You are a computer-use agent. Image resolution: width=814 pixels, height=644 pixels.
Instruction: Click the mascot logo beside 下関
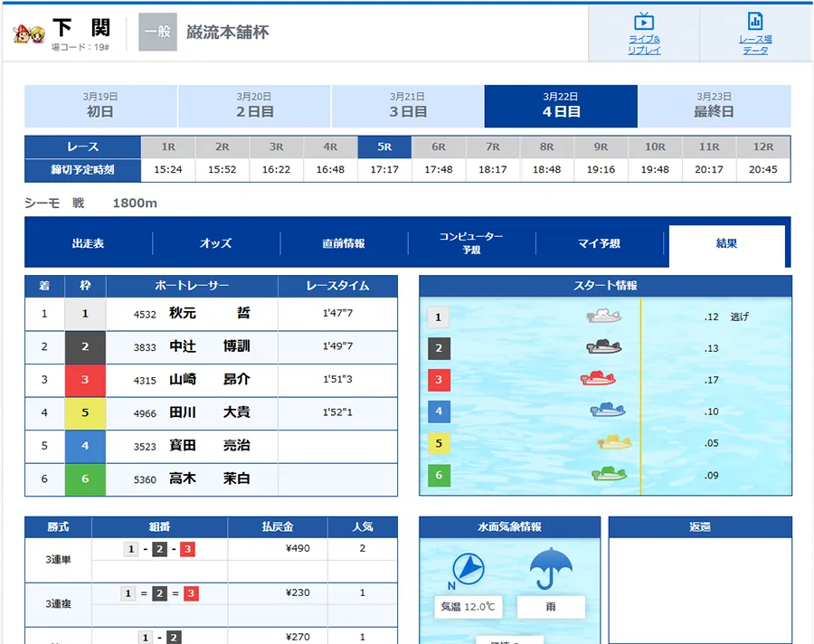[29, 33]
